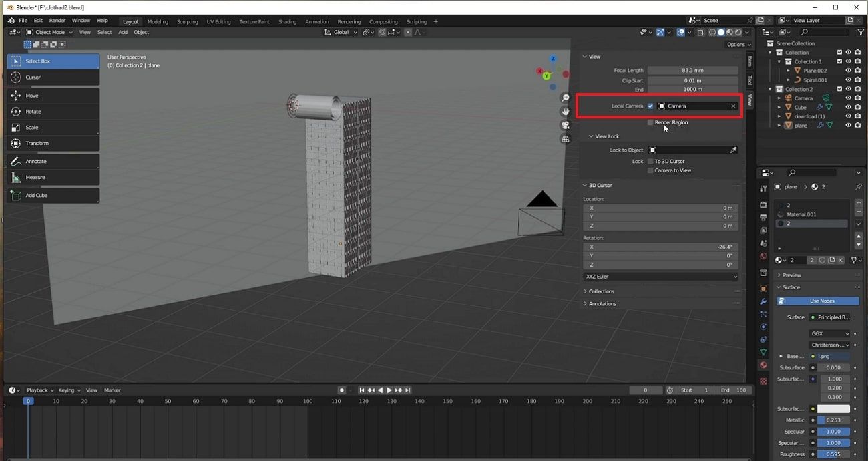Disable Collection 2 checkbox in outliner
The height and width of the screenshot is (461, 868).
tap(839, 88)
